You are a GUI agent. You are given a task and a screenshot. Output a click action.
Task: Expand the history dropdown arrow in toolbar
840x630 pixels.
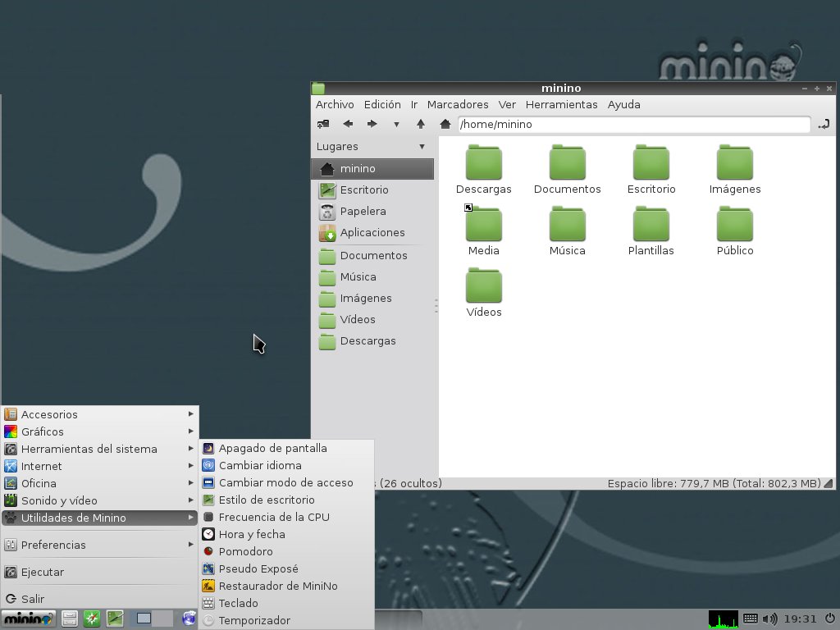(x=396, y=125)
